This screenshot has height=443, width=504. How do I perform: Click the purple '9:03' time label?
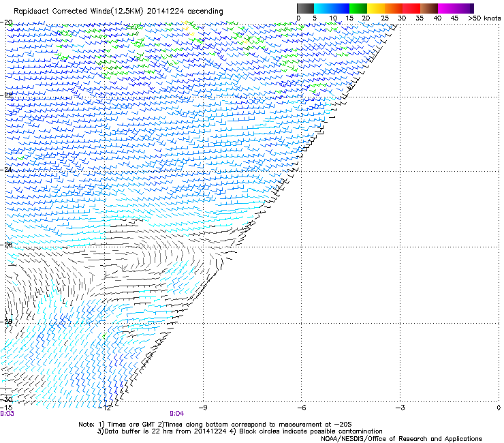pyautogui.click(x=7, y=414)
